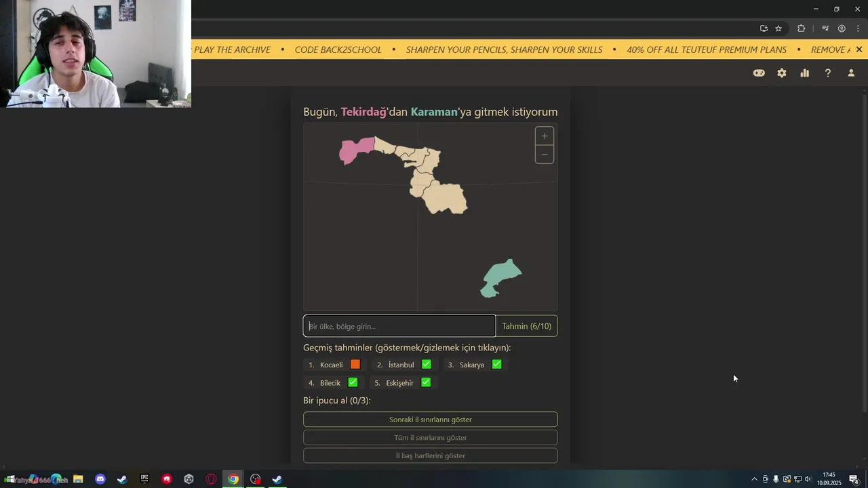Click 'Tekirdağ' in the heading
This screenshot has width=868, height=488.
coord(363,112)
